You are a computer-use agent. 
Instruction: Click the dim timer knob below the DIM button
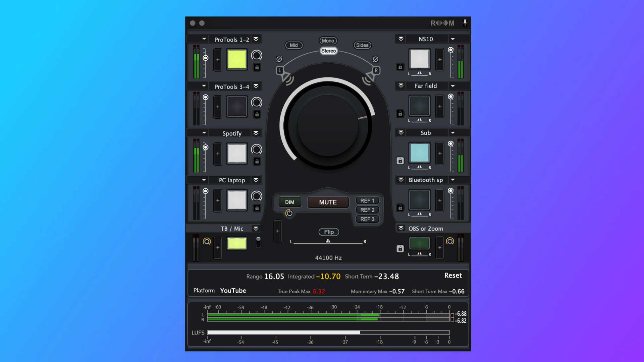(289, 213)
